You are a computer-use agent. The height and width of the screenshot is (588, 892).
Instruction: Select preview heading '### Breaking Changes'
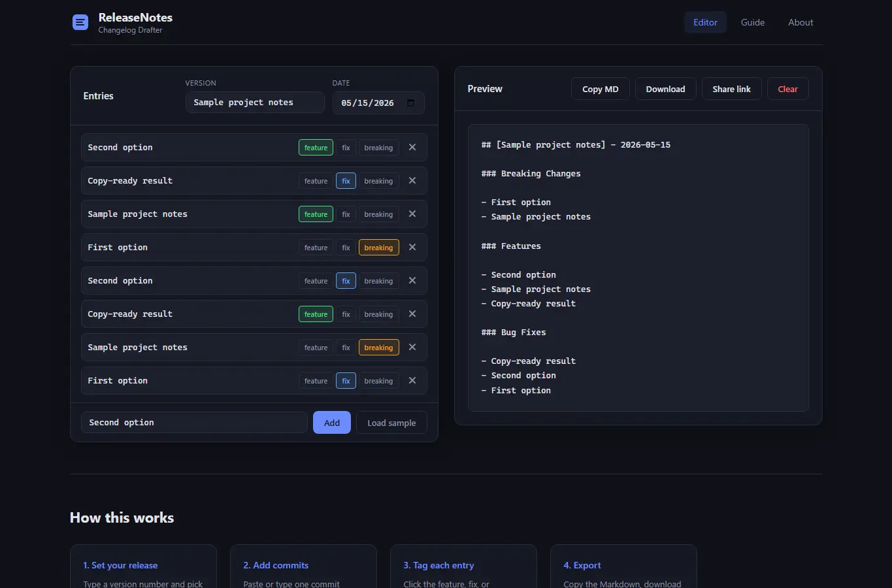coord(531,174)
